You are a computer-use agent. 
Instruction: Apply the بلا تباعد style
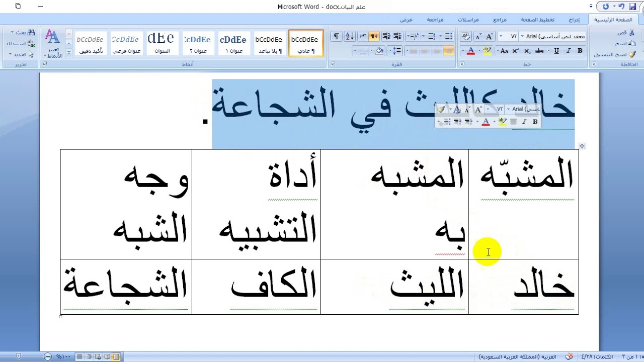(x=270, y=44)
